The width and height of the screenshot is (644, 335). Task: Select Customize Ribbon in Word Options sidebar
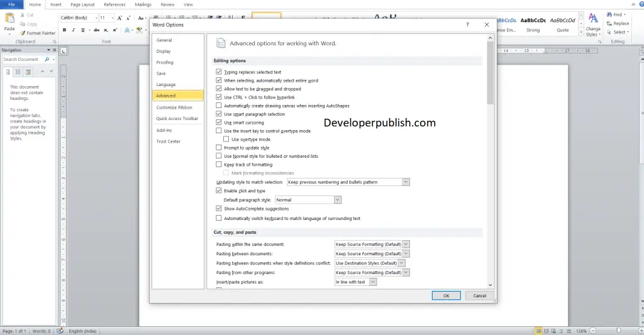point(177,107)
